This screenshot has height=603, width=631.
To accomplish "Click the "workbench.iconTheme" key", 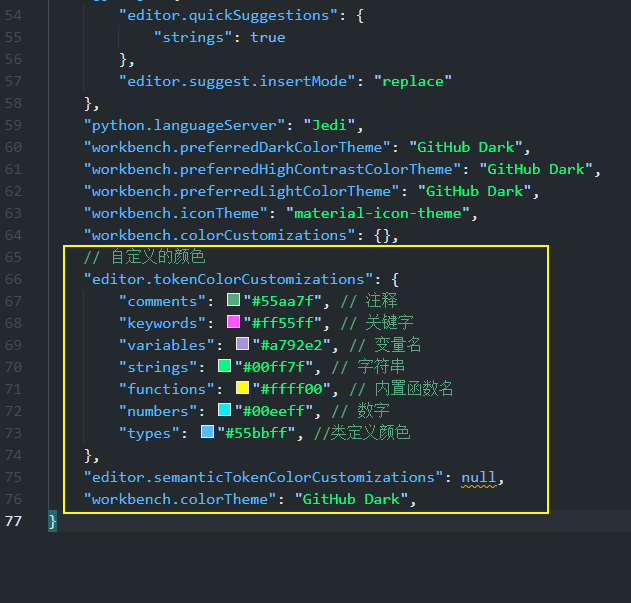I will 175,213.
